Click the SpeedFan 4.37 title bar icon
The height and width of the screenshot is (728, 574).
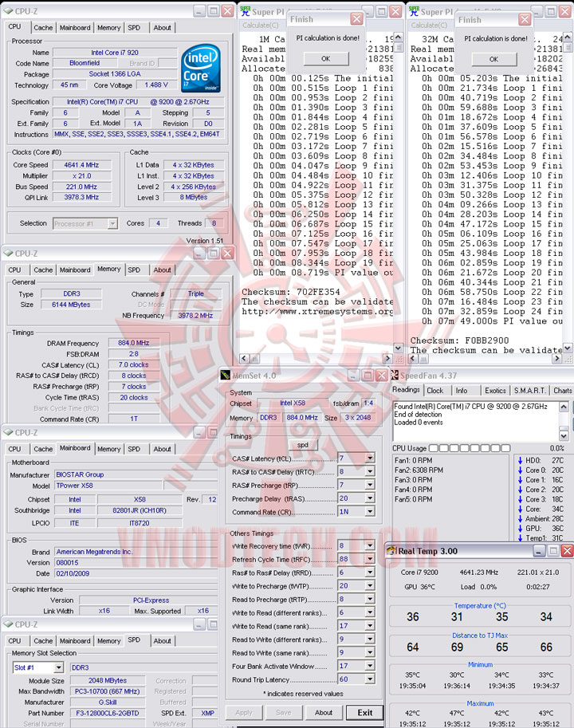395,375
